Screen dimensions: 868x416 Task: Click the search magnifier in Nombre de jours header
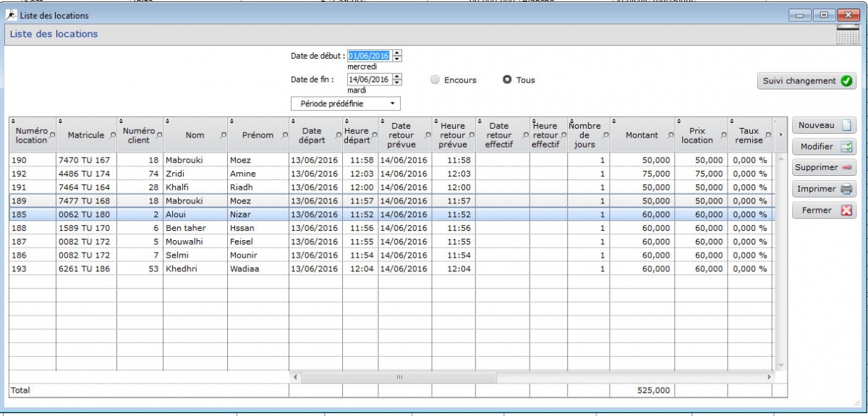[605, 135]
